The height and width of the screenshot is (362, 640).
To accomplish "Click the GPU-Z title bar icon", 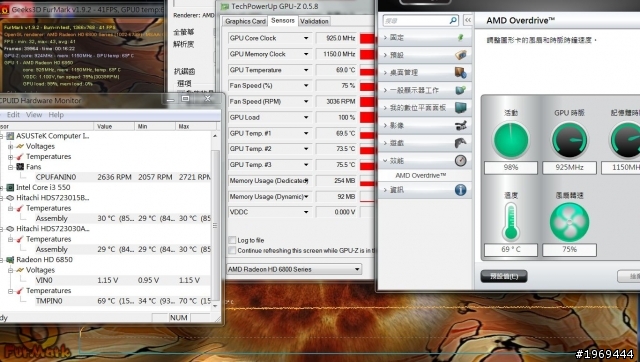I will point(224,7).
